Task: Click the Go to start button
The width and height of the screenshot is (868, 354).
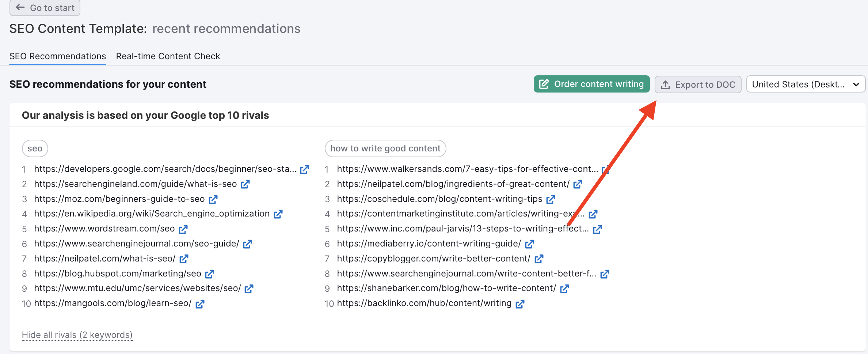Action: pyautogui.click(x=45, y=8)
